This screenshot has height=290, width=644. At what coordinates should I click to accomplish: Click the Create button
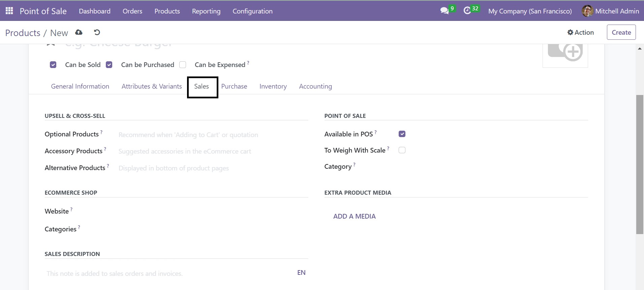(621, 32)
